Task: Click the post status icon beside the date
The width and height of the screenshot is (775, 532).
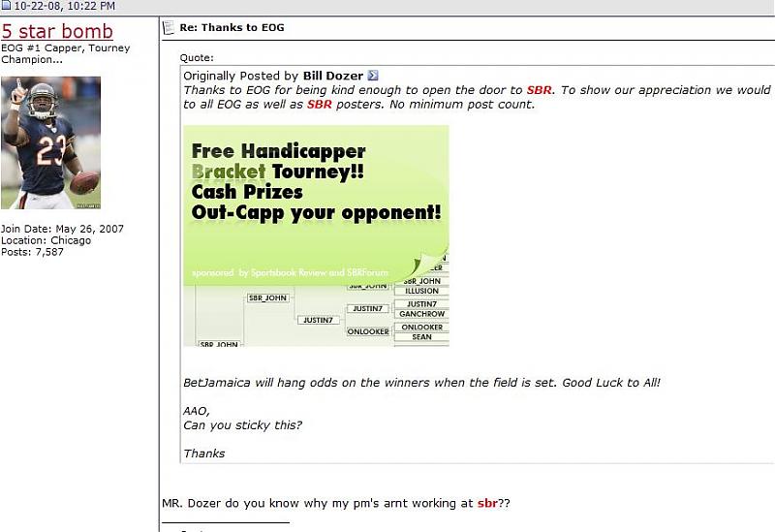Action: click(x=6, y=6)
